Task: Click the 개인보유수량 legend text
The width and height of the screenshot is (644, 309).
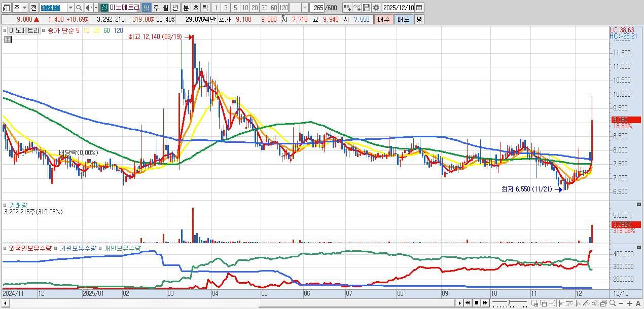Action: click(x=122, y=248)
